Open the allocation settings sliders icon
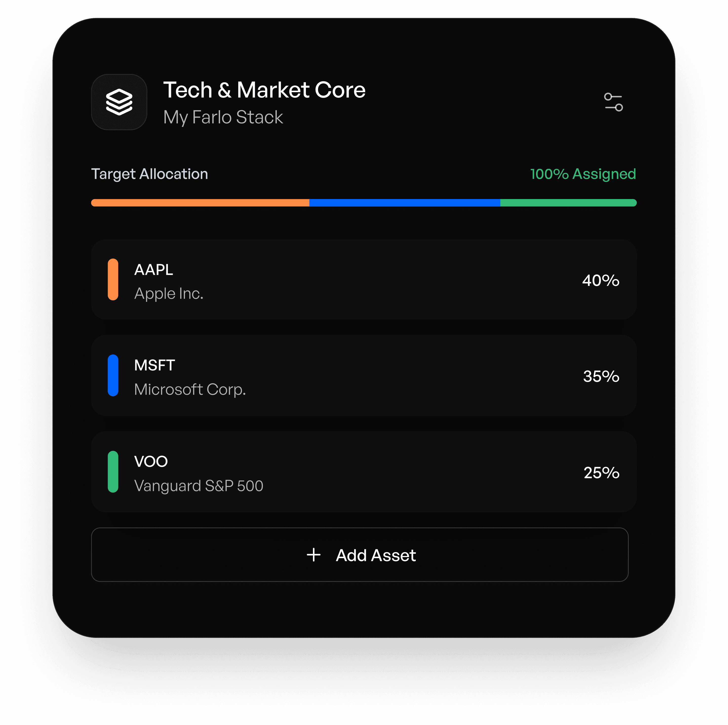This screenshot has width=728, height=725. click(x=613, y=102)
